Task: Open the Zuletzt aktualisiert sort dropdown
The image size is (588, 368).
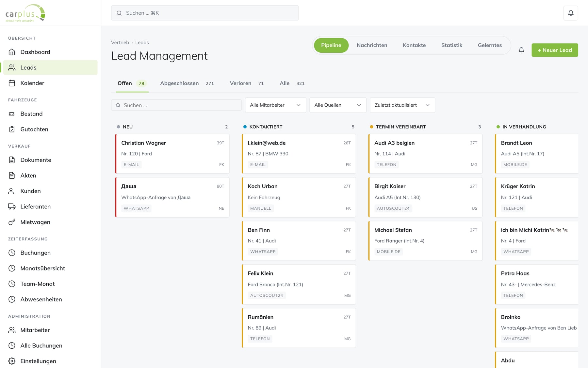Action: pos(402,105)
